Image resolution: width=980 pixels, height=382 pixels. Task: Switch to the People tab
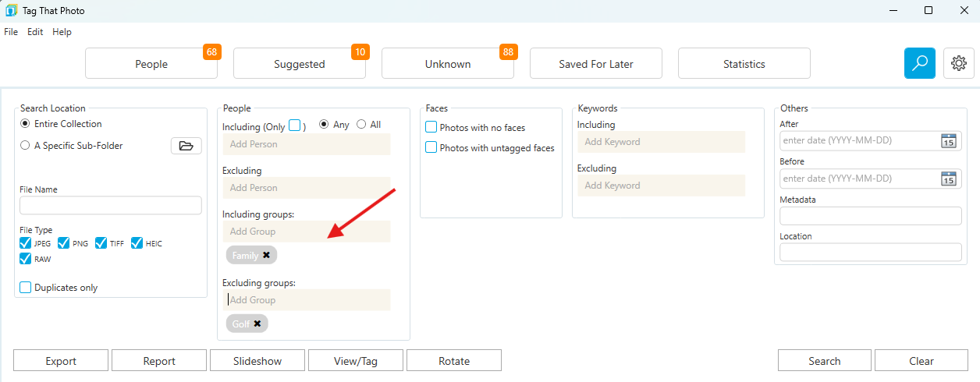coord(151,64)
